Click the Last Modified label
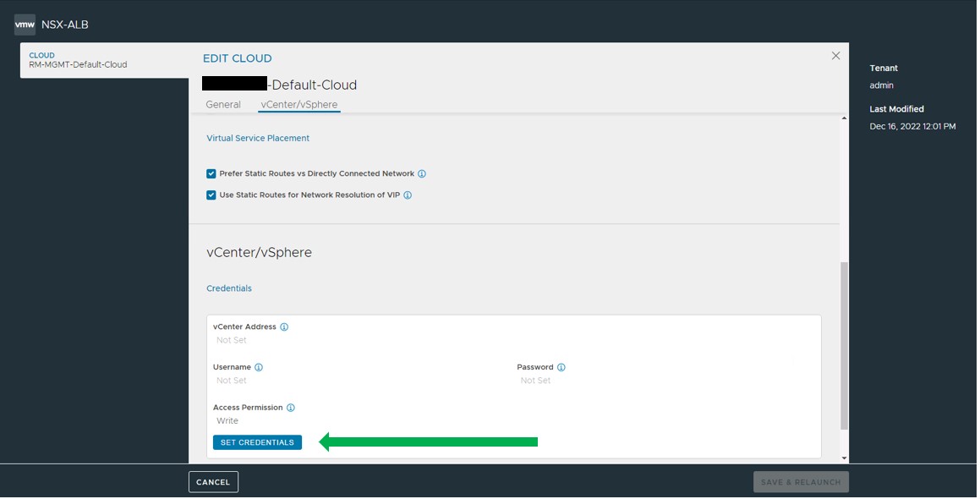This screenshot has width=980, height=499. click(897, 109)
